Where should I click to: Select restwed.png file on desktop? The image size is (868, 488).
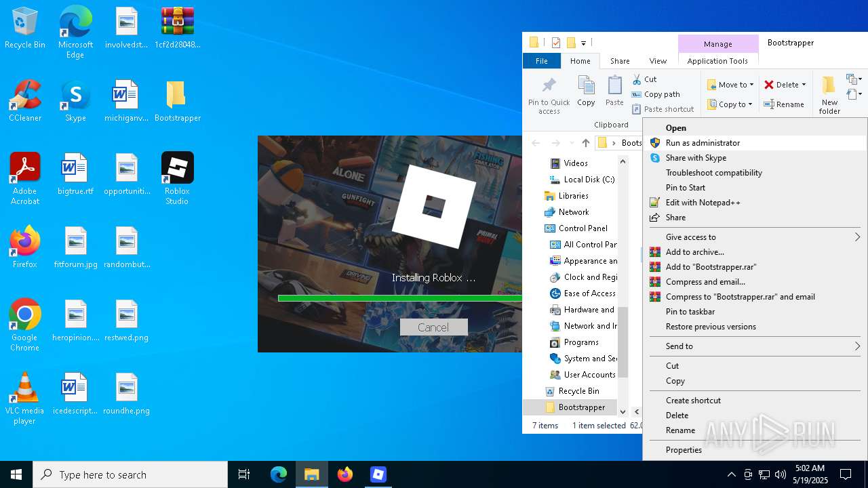126,321
